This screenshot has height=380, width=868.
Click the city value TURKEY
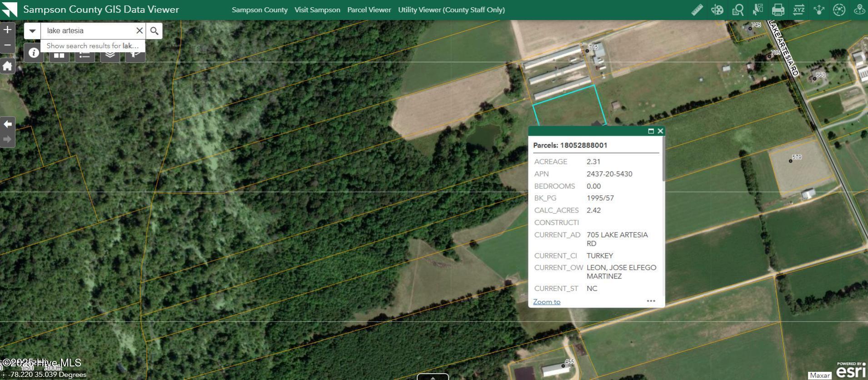click(x=600, y=256)
